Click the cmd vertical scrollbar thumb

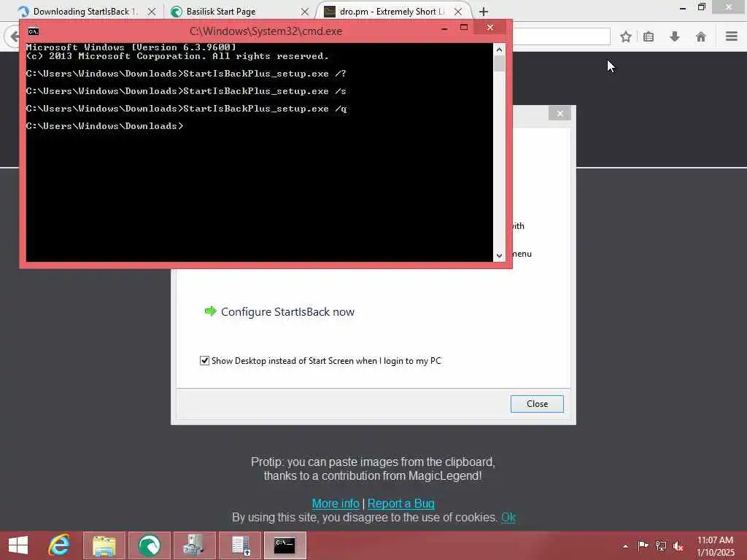499,63
